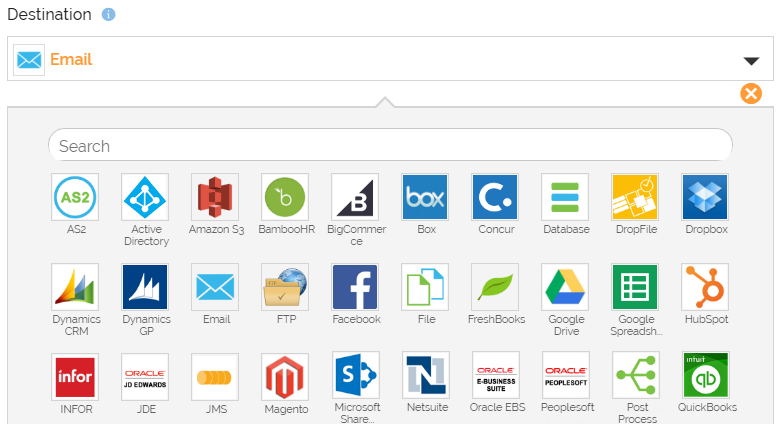Screen dimensions: 784x424
Task: Choose BigCommerce as destination
Action: (x=355, y=197)
